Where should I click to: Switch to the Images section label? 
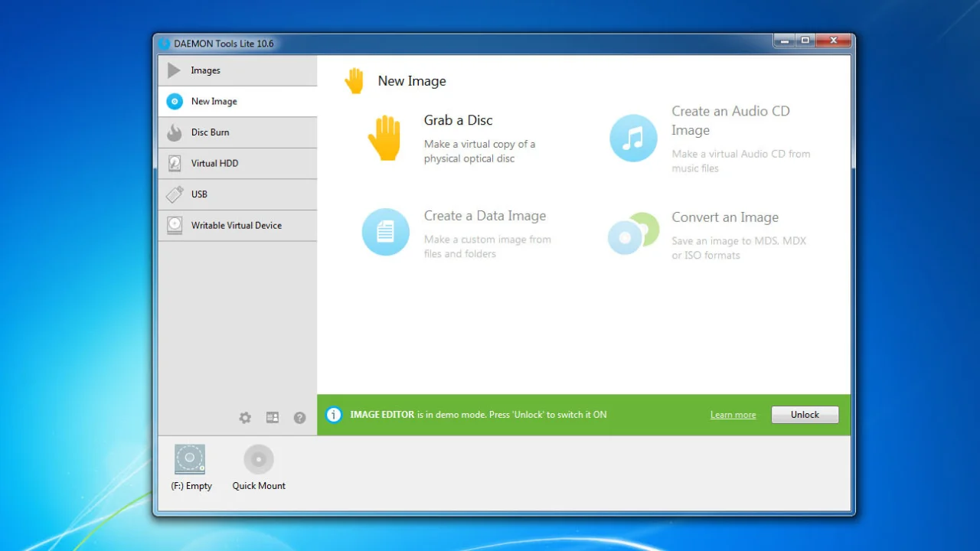point(206,70)
